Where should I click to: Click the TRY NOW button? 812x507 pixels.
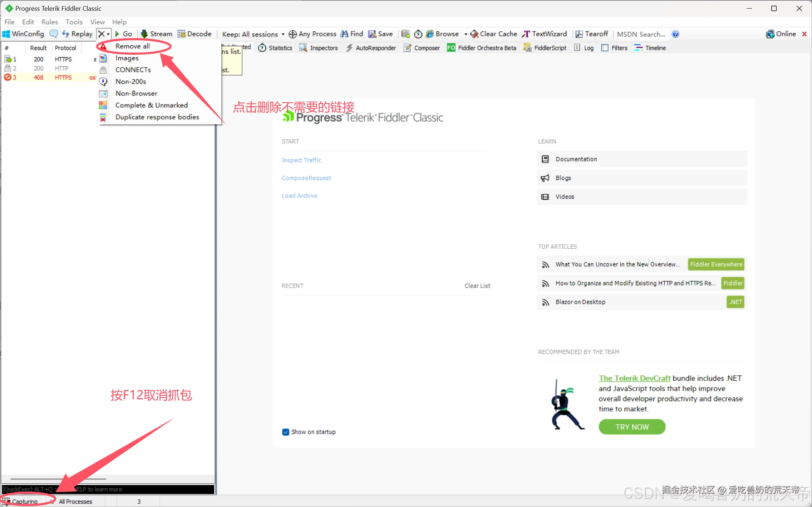(x=632, y=427)
